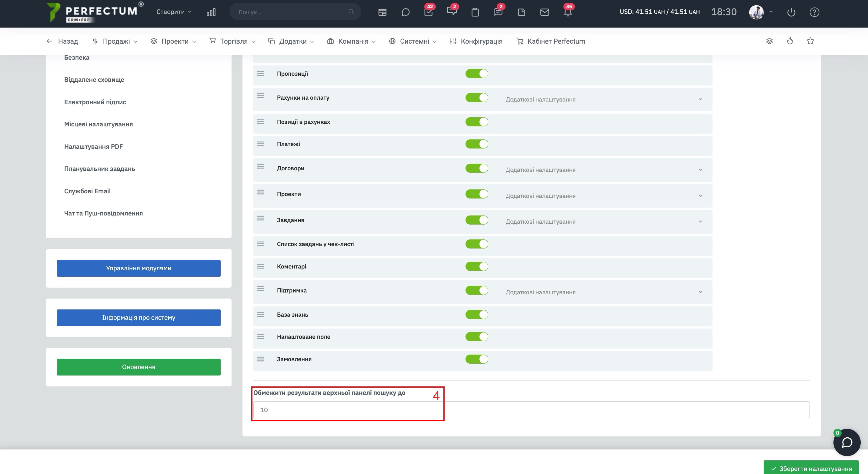The image size is (868, 474).
Task: Open the statistics bar chart icon
Action: pos(211,12)
